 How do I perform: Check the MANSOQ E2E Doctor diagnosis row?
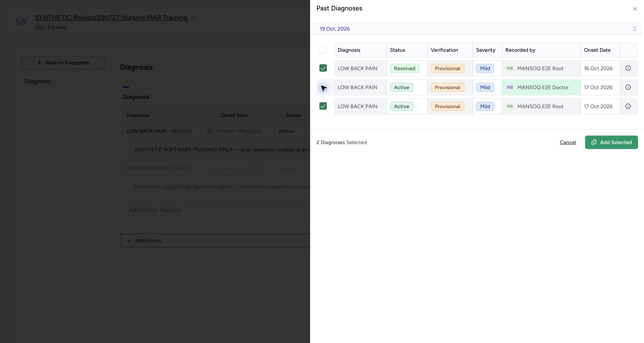[x=323, y=88]
